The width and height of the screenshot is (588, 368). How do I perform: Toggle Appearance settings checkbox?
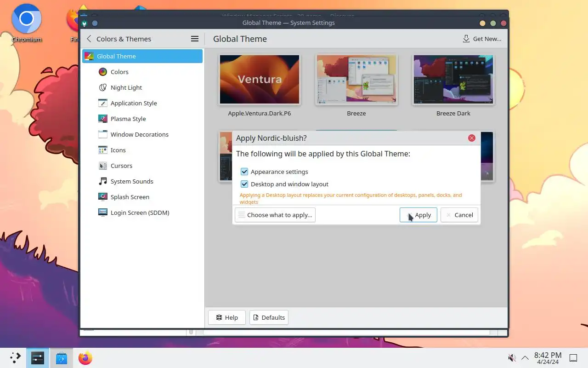coord(244,172)
